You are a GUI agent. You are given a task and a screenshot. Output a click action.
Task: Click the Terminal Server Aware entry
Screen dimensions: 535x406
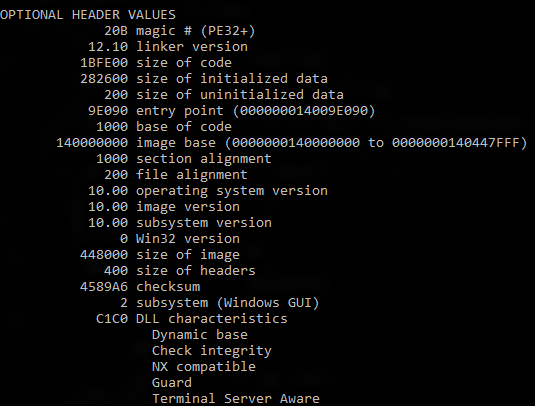tap(236, 398)
